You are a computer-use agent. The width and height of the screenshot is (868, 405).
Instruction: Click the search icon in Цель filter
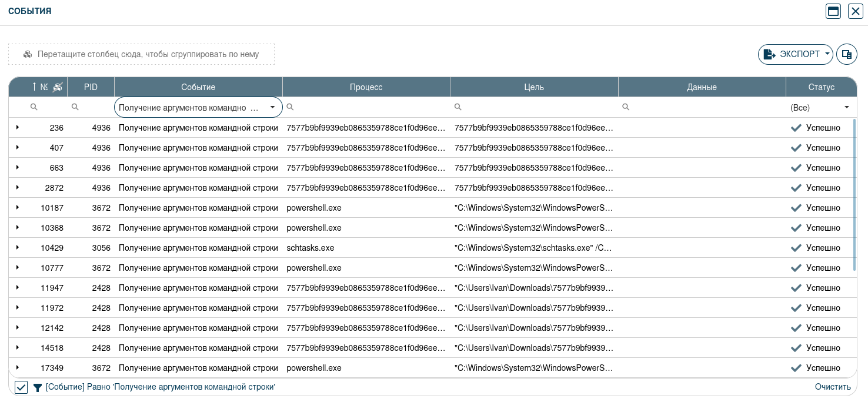[x=458, y=107]
